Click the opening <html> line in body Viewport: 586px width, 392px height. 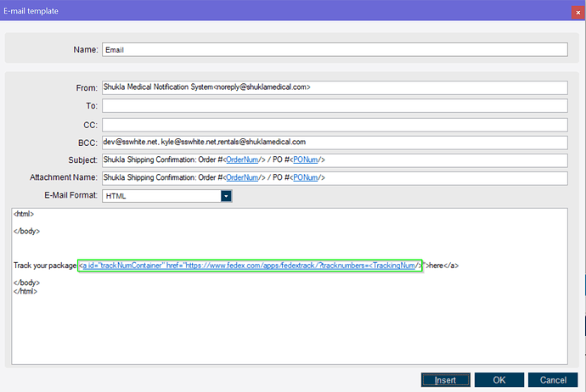24,214
